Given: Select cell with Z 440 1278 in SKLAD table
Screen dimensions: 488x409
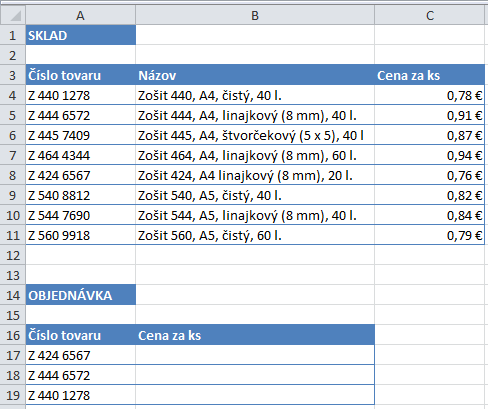Looking at the screenshot, I should tap(81, 95).
